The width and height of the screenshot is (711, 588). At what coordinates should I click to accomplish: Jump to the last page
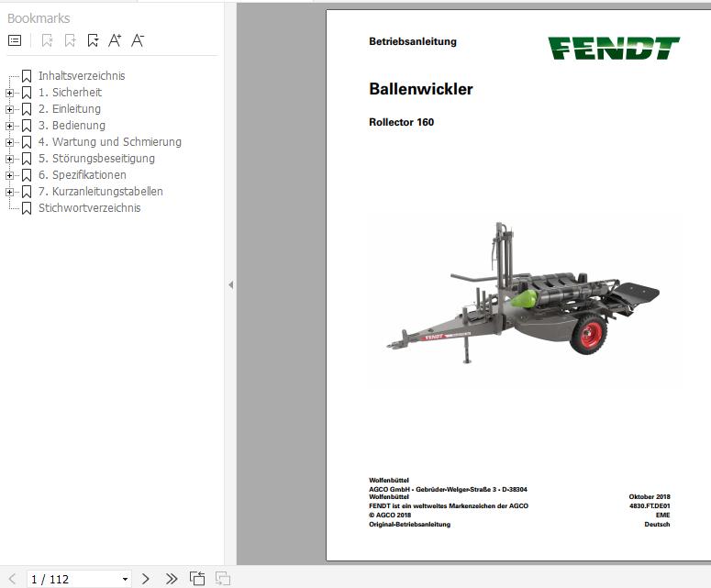point(171,579)
